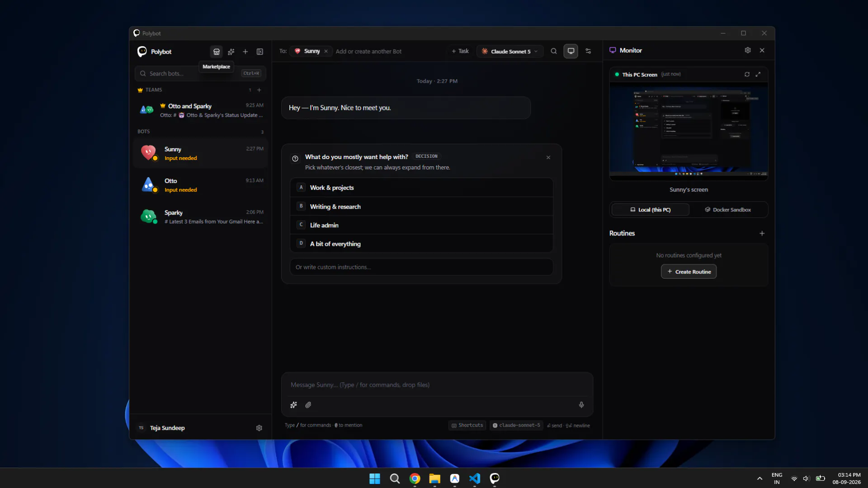Switch to Local (this PC) tab
The height and width of the screenshot is (488, 868).
click(650, 210)
